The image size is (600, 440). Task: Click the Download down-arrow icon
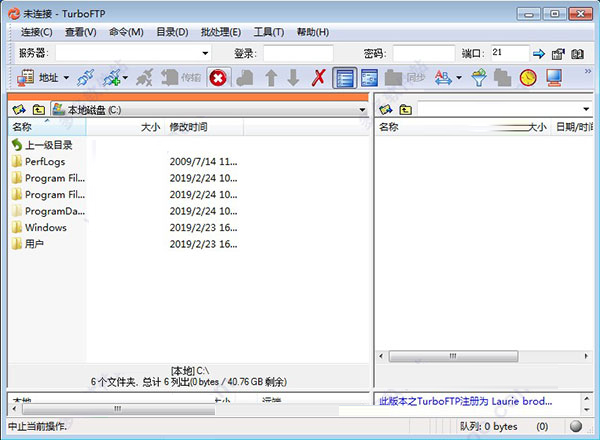[293, 78]
